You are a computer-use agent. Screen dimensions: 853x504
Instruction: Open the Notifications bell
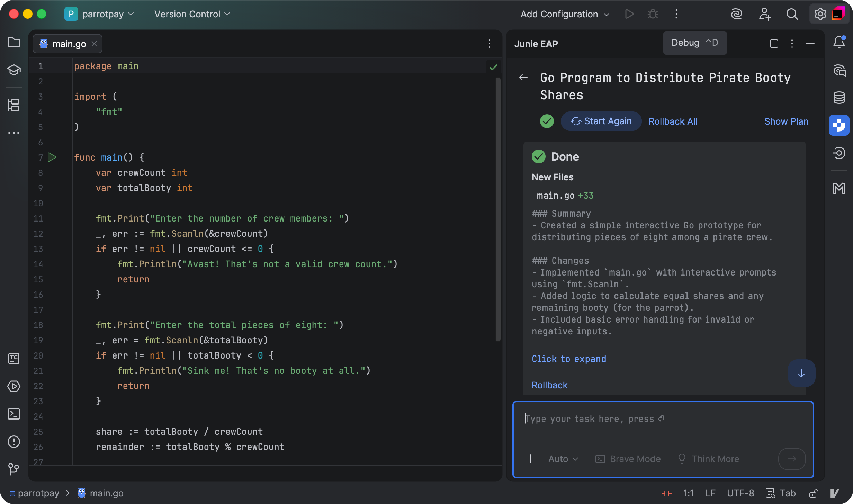point(839,43)
